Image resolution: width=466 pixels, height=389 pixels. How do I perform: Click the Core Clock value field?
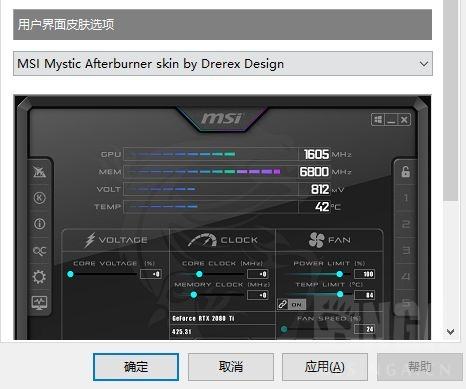pos(258,274)
